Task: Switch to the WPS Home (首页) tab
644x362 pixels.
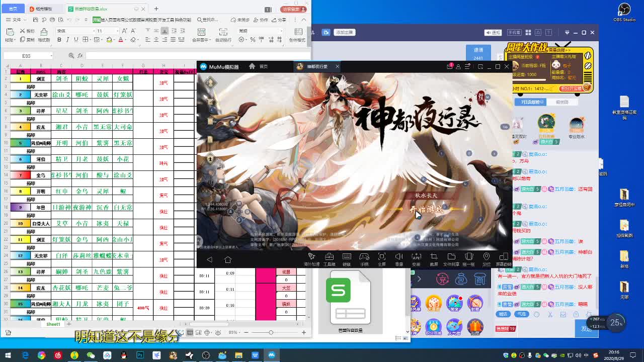Action: [13, 9]
